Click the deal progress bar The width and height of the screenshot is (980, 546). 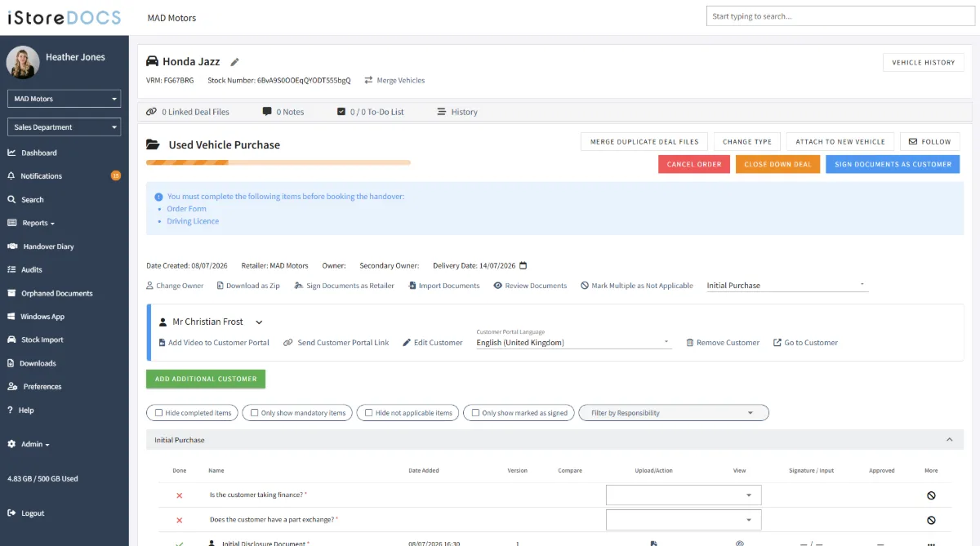click(278, 162)
